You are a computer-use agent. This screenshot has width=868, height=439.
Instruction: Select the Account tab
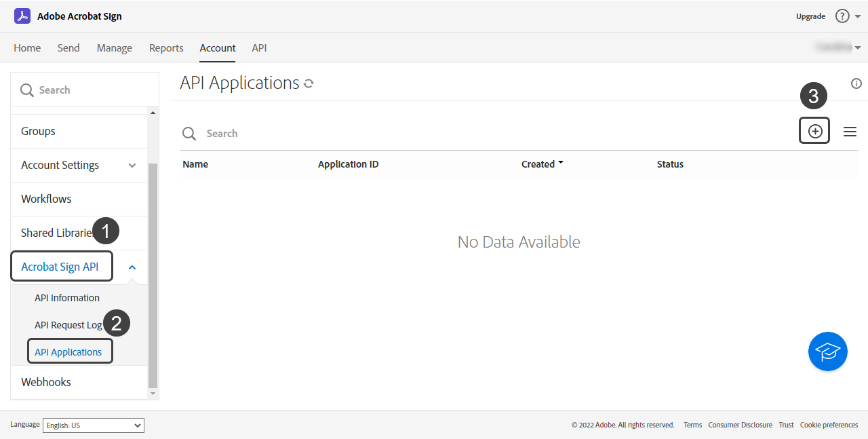click(218, 47)
